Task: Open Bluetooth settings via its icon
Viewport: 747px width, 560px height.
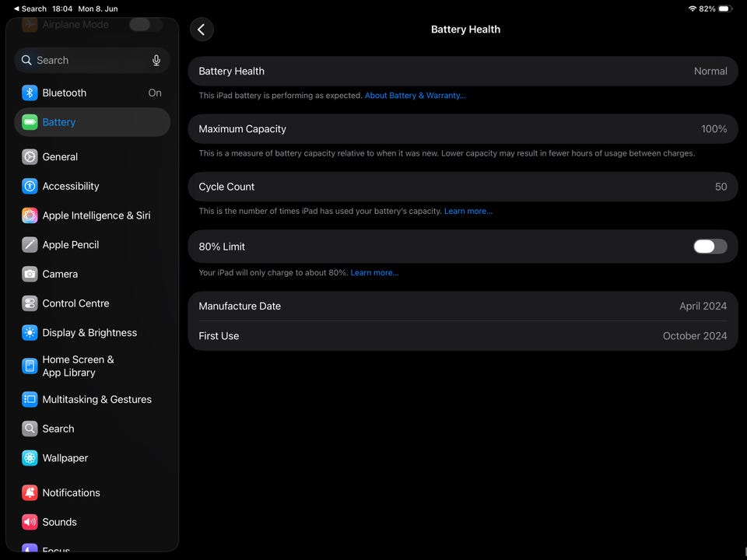Action: (30, 93)
